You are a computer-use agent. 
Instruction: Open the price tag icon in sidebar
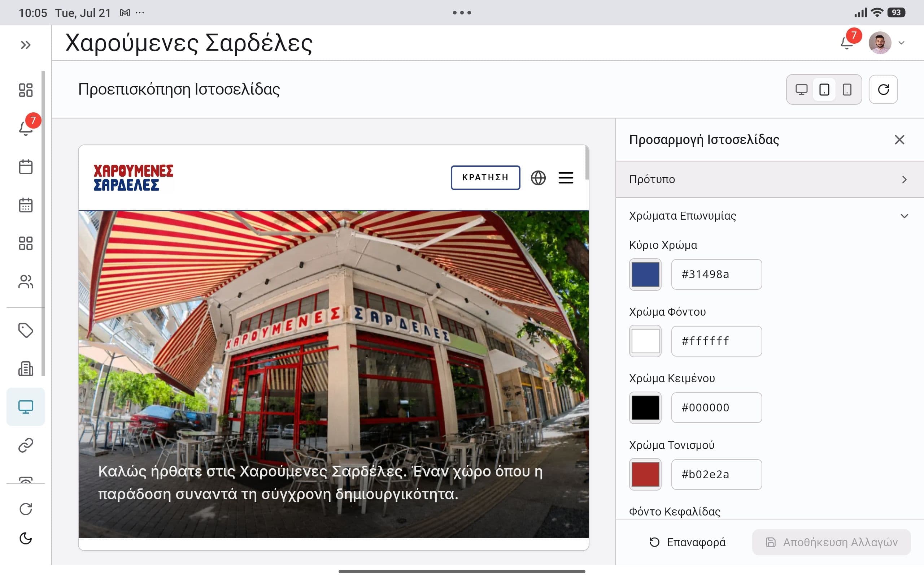pos(26,330)
